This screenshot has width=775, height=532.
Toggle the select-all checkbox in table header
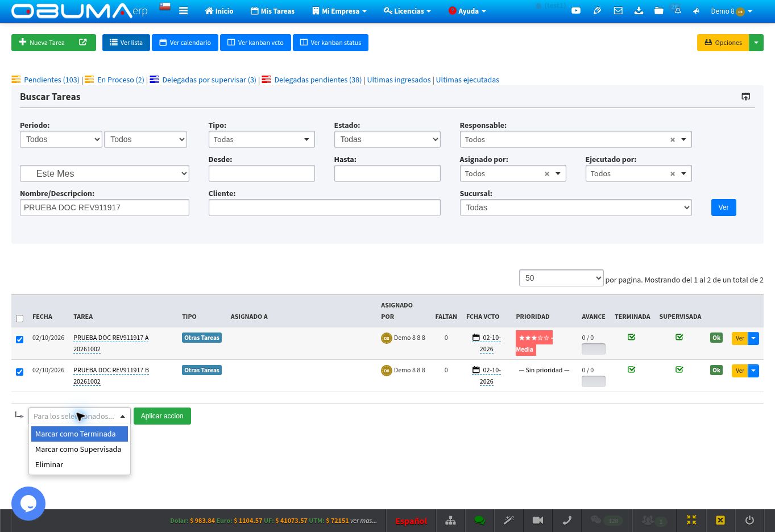pyautogui.click(x=20, y=318)
